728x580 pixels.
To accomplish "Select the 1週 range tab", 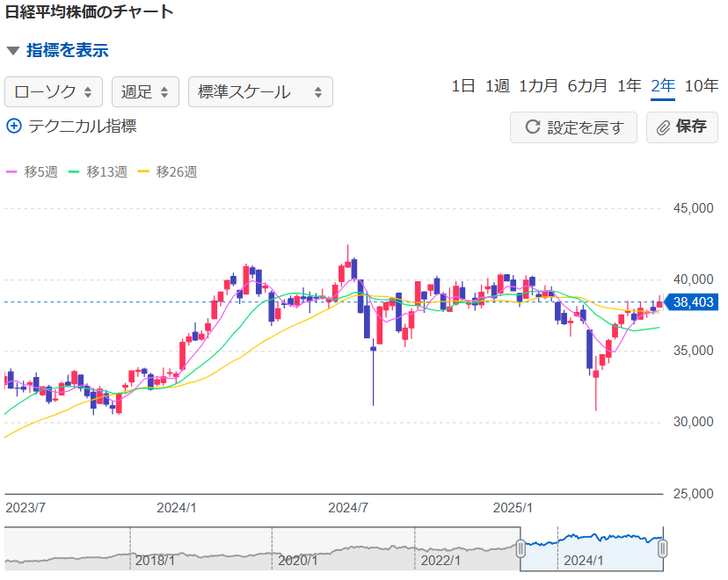I will tap(498, 86).
